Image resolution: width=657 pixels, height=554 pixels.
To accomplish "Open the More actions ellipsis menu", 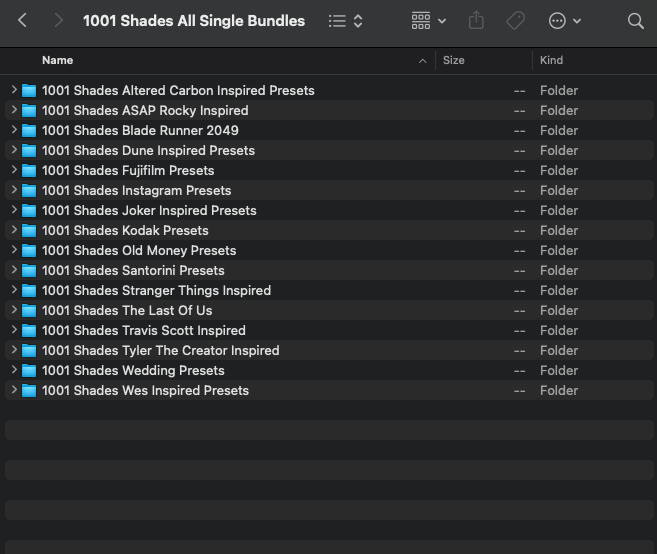I will tap(564, 21).
